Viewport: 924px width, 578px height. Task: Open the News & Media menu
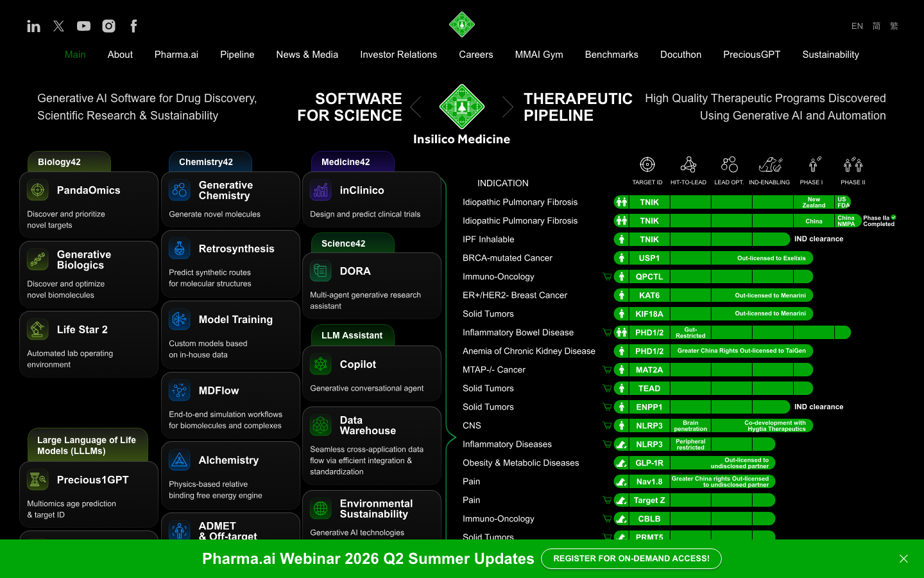tap(307, 55)
